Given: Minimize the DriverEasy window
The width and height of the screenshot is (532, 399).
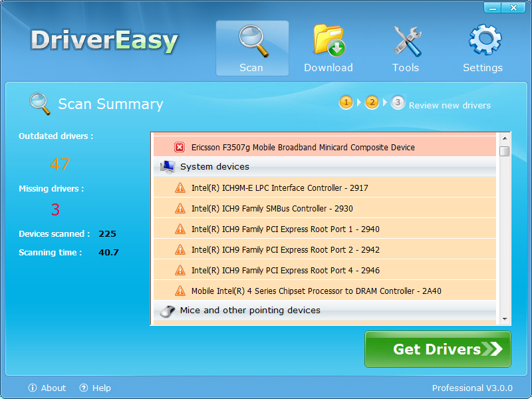Looking at the screenshot, I should pos(493,7).
